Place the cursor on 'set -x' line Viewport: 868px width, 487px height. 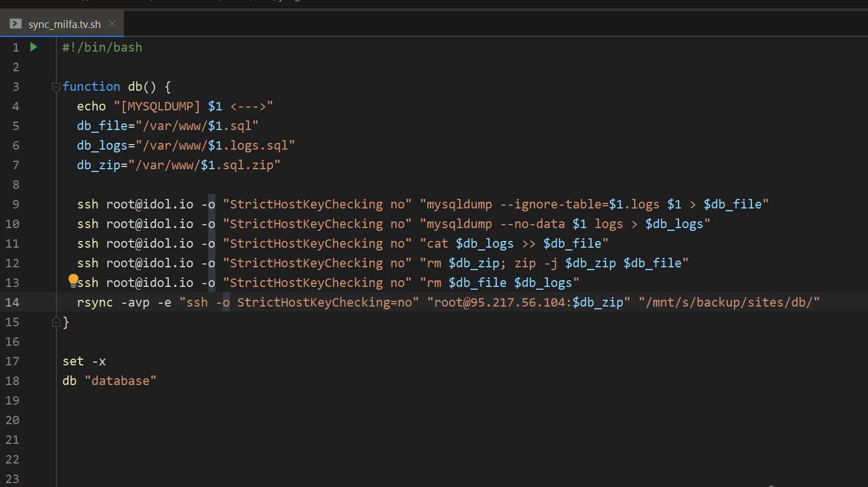(x=84, y=361)
